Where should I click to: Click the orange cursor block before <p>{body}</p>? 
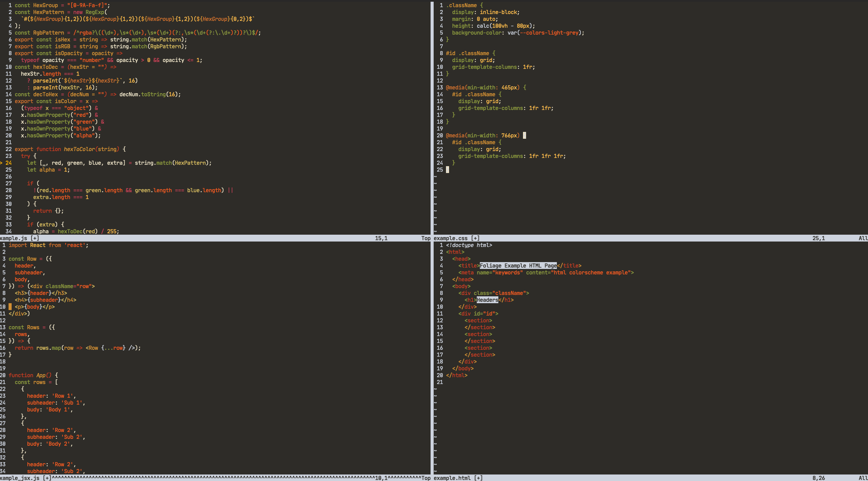point(10,307)
